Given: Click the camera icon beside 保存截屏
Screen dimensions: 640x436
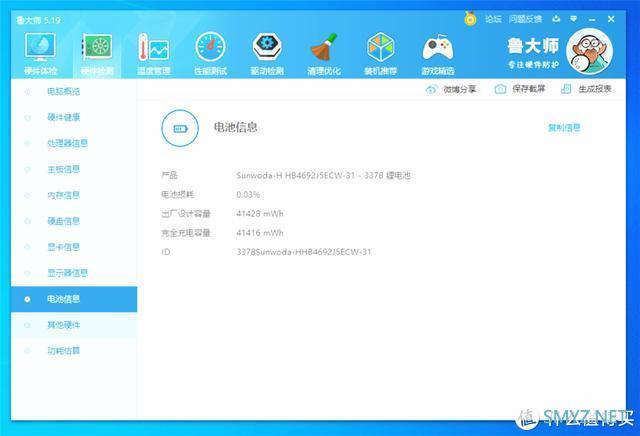Looking at the screenshot, I should point(500,89).
